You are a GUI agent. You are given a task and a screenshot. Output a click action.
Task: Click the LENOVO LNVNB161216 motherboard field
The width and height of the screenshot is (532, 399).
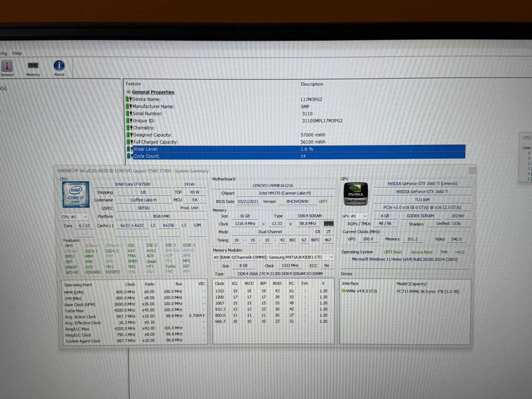[273, 186]
